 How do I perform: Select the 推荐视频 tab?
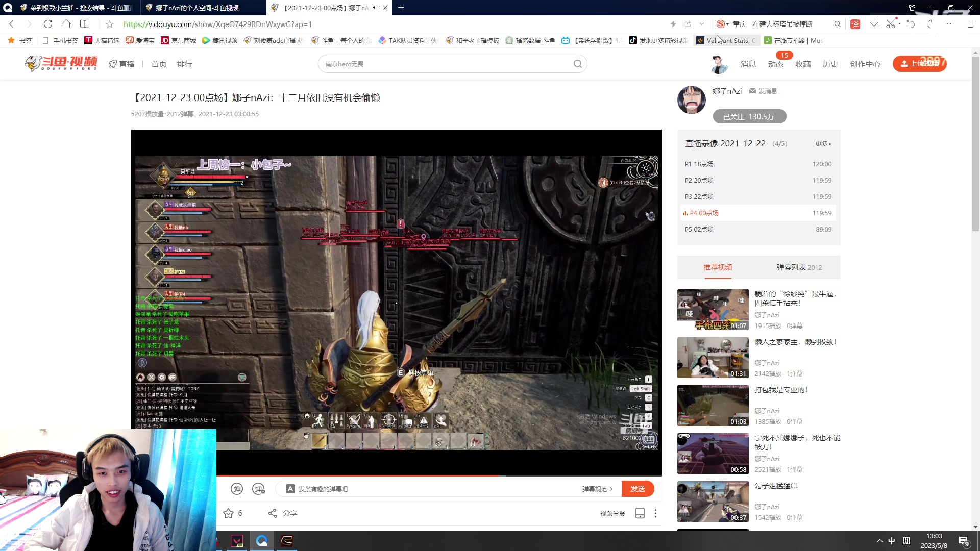(718, 267)
